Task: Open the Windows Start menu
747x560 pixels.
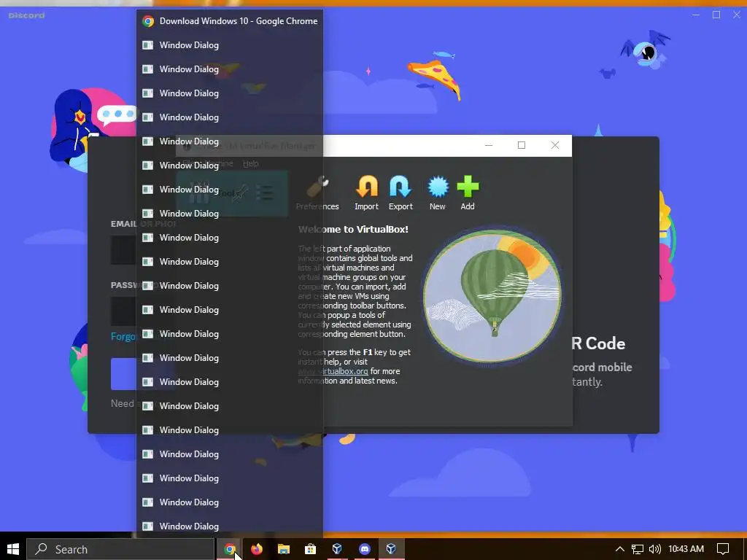Action: [x=13, y=549]
